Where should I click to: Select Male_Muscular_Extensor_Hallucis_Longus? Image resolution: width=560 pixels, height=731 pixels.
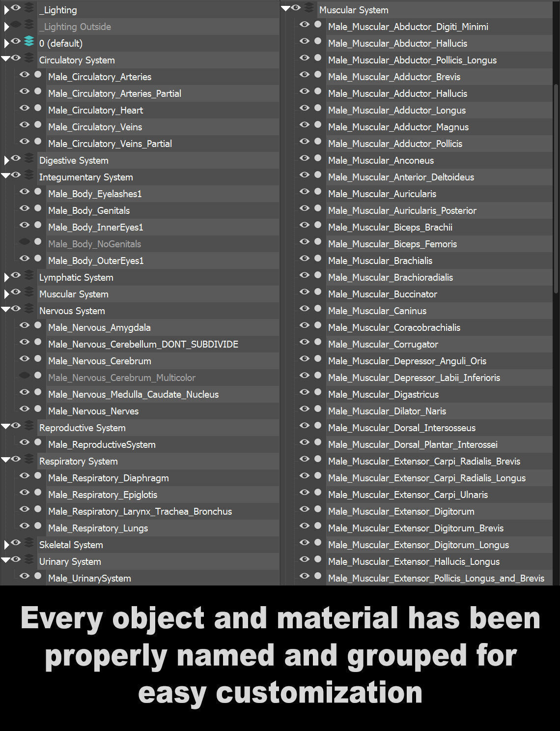(x=439, y=561)
